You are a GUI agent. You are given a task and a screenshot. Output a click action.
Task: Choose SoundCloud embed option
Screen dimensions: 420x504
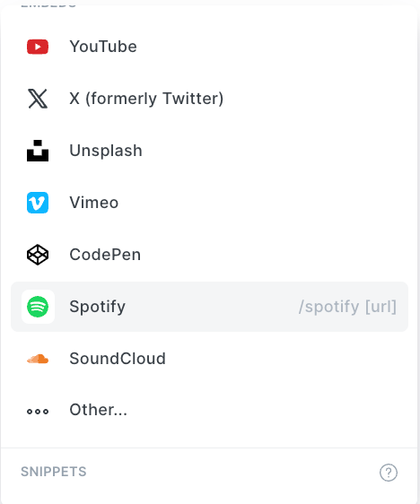pos(209,359)
